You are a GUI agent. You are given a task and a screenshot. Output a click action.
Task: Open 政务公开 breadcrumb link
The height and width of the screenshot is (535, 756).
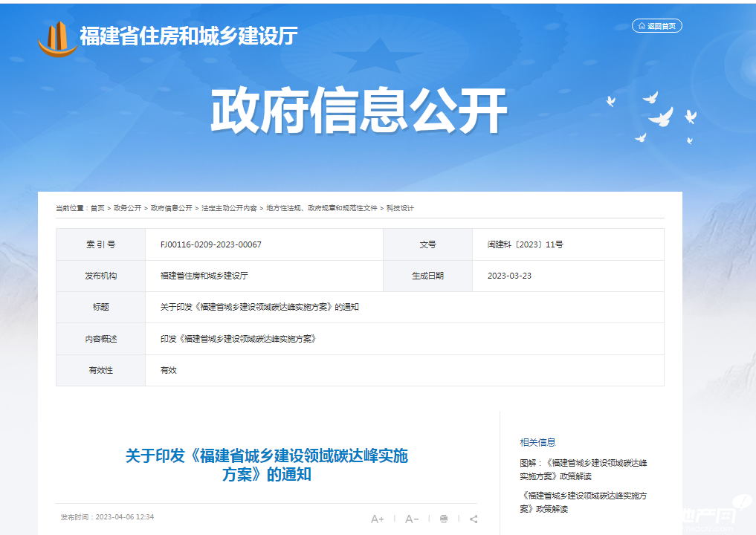pos(127,208)
